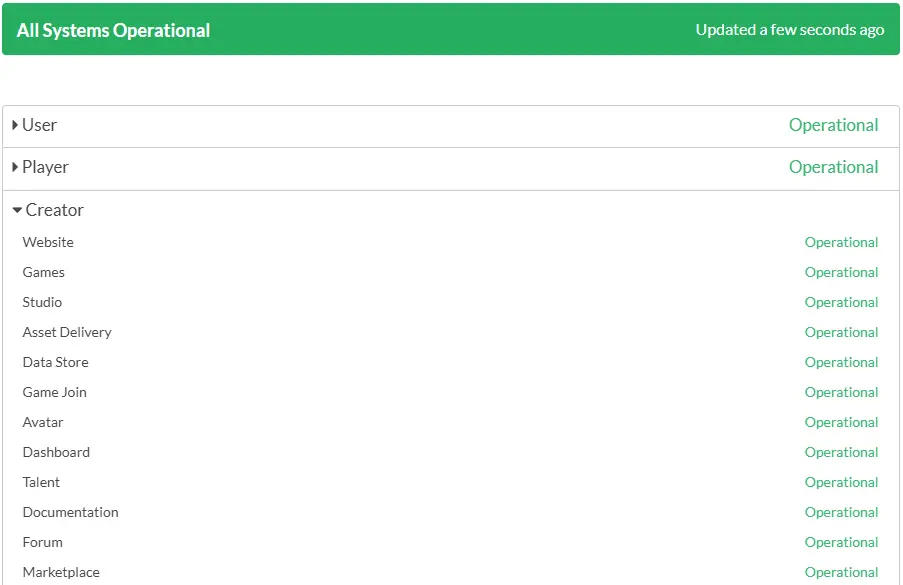Click the Operational status for Website
The width and height of the screenshot is (903, 585).
(841, 242)
